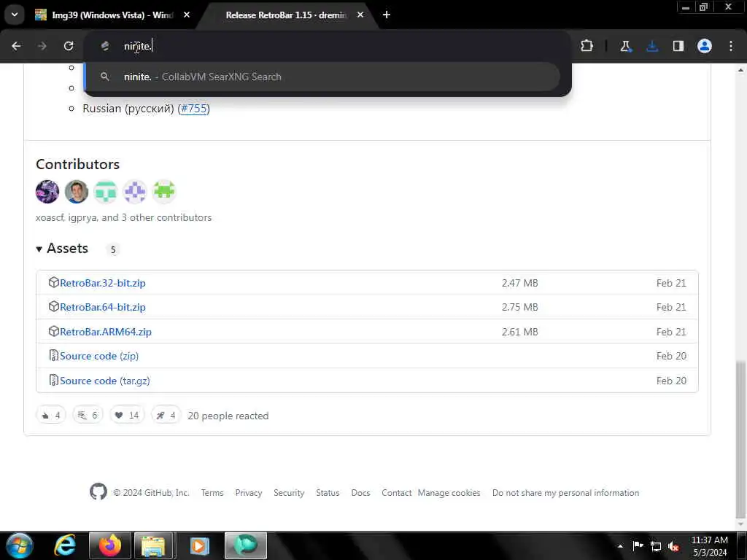Open the Chrome Labs flask icon
Screen dimensions: 747x560
[x=625, y=46]
